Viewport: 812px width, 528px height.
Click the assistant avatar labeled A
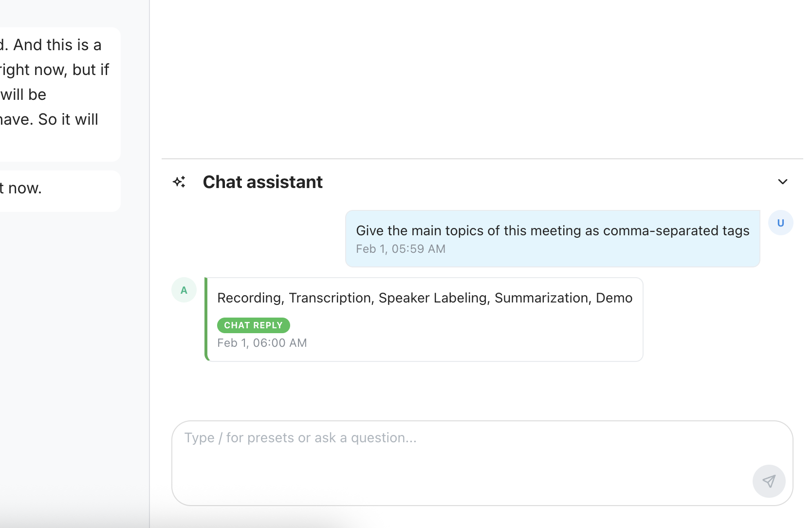[x=184, y=290]
